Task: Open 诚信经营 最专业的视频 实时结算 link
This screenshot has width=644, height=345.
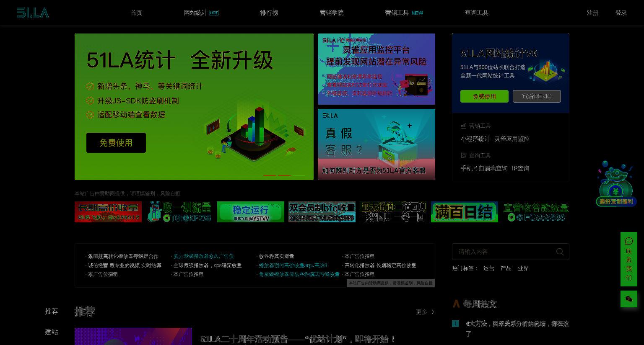Action: pyautogui.click(x=125, y=265)
